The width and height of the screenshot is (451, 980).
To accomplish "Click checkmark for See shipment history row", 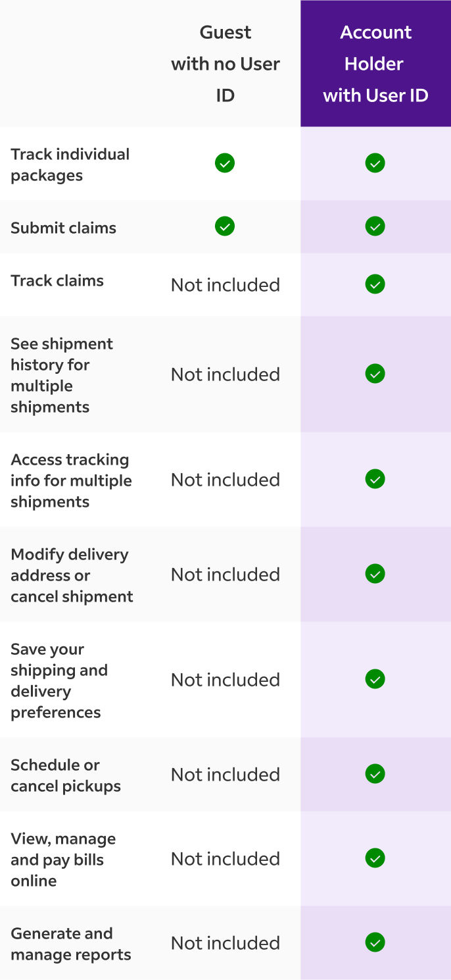I will [375, 374].
